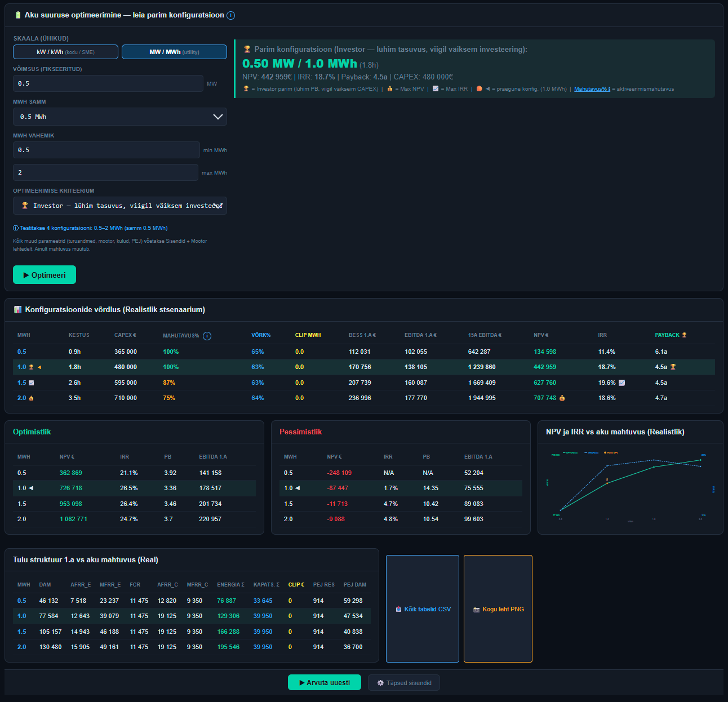The image size is (728, 702).
Task: Click the orange circle current-config legend icon
Action: [479, 88]
